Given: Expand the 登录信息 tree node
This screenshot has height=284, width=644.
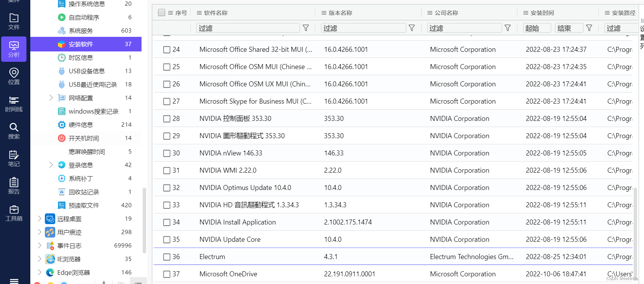Looking at the screenshot, I should pos(51,165).
